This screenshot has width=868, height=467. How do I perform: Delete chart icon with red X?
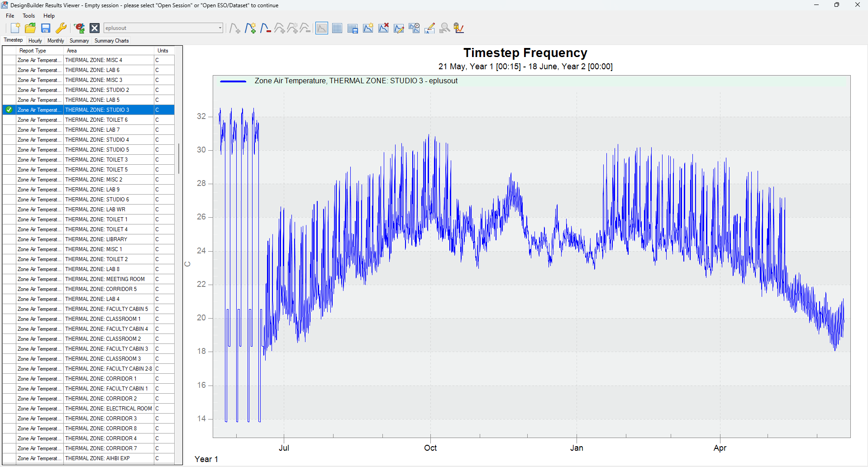[x=383, y=28]
